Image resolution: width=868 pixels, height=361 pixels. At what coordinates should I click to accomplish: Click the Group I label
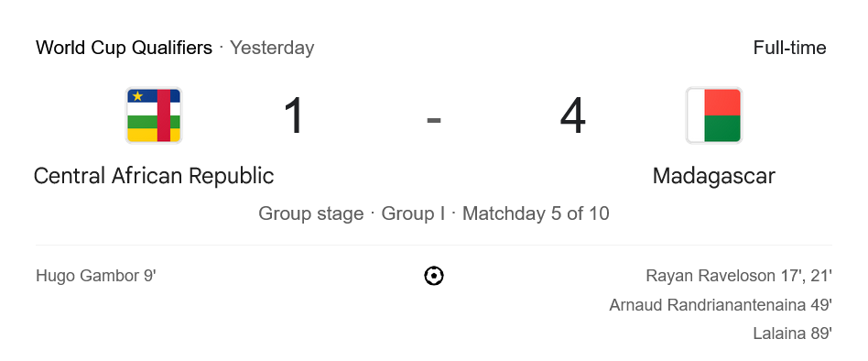tap(413, 213)
